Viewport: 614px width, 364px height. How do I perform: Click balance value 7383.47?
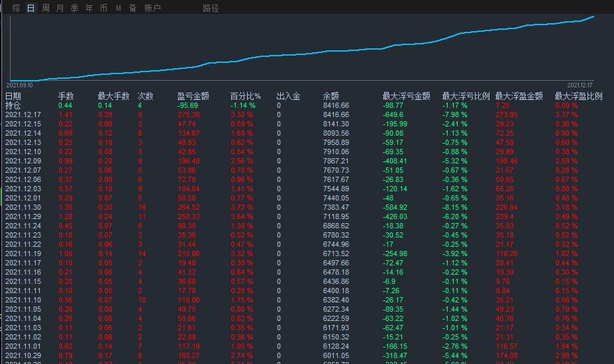336,207
